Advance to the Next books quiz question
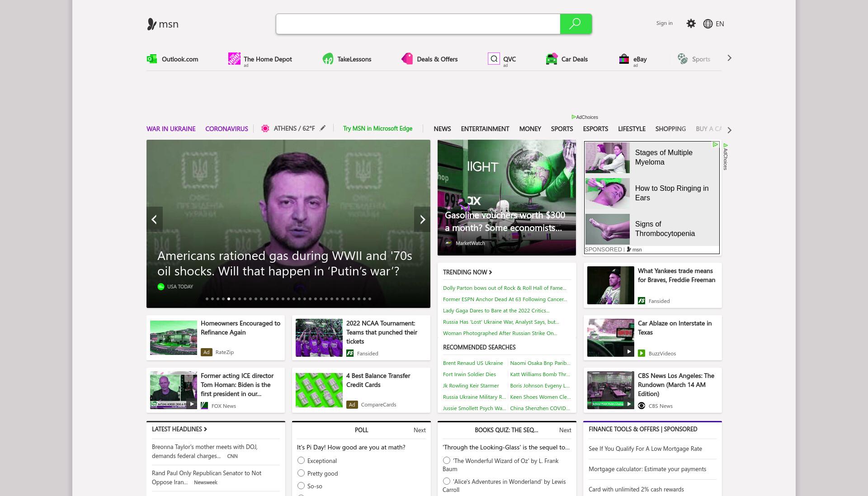The width and height of the screenshot is (868, 496). [565, 430]
